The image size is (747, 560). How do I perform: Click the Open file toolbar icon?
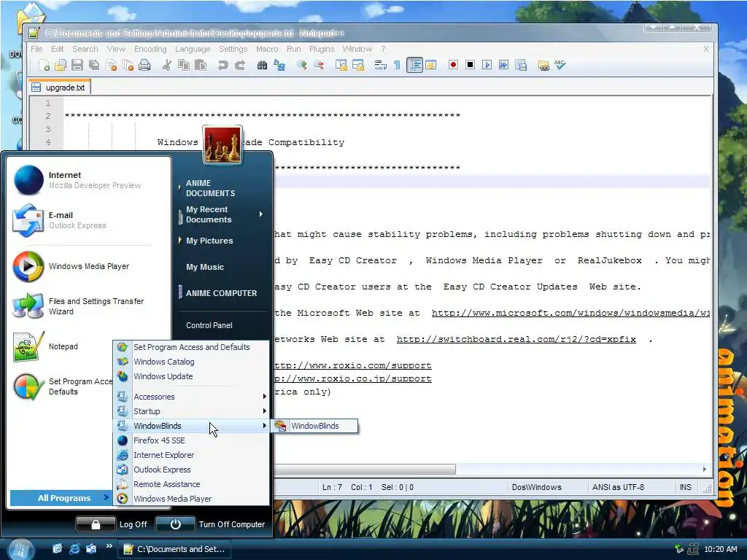tap(61, 65)
